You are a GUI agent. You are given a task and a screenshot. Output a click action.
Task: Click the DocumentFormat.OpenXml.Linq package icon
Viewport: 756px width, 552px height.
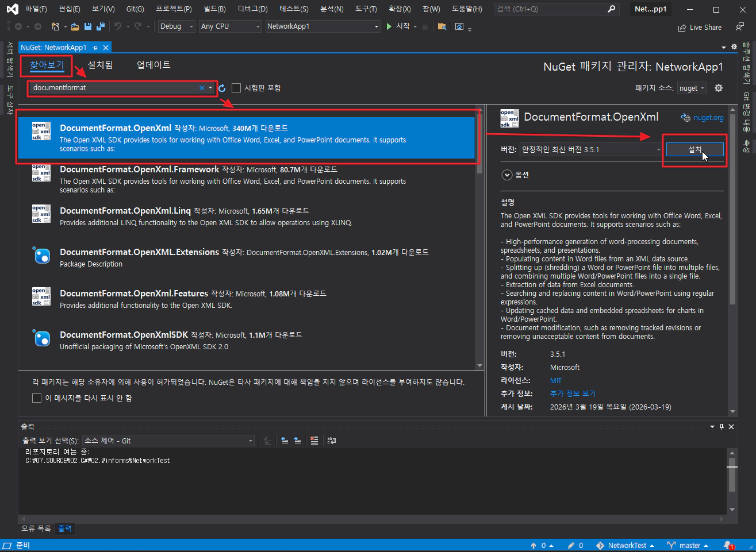tap(41, 214)
